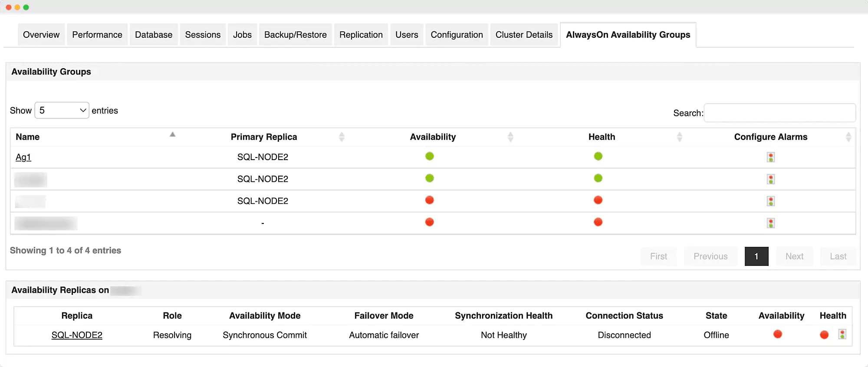Select the Replication tab
Screen dimensions: 868x367
coord(361,35)
